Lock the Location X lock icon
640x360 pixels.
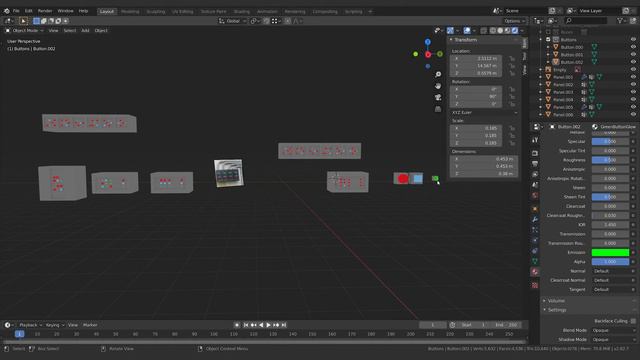coord(512,58)
